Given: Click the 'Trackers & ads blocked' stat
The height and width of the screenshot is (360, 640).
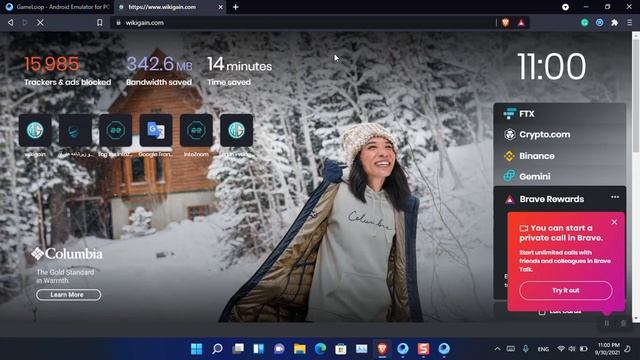Looking at the screenshot, I should [x=67, y=71].
